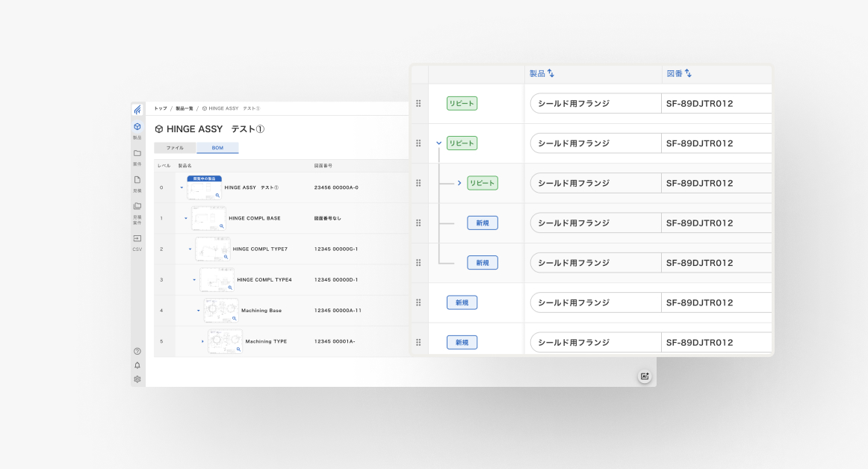Select the BOM tab
The width and height of the screenshot is (868, 469).
click(217, 148)
